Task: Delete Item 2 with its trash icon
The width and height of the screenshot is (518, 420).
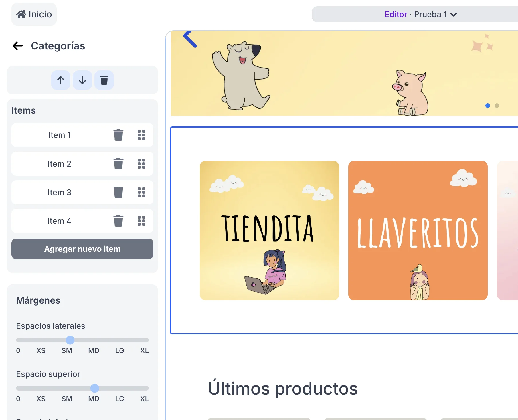Action: 118,164
